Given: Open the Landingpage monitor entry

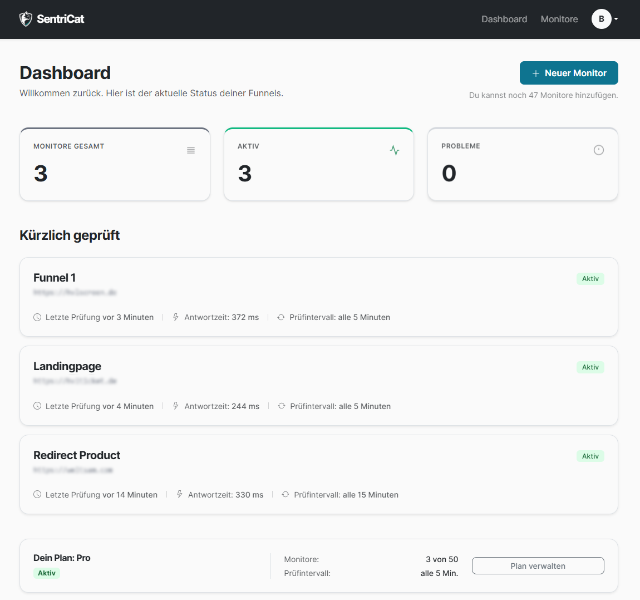Looking at the screenshot, I should (67, 366).
